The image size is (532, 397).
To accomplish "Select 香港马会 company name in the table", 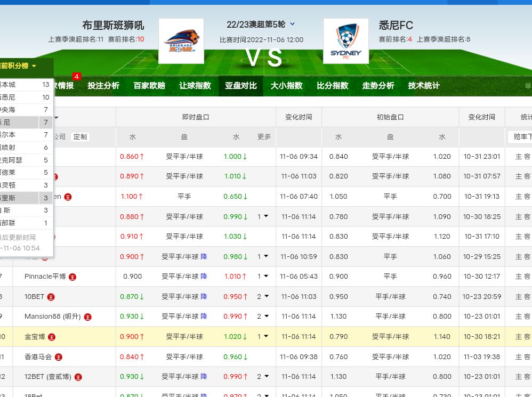I will (x=38, y=357).
